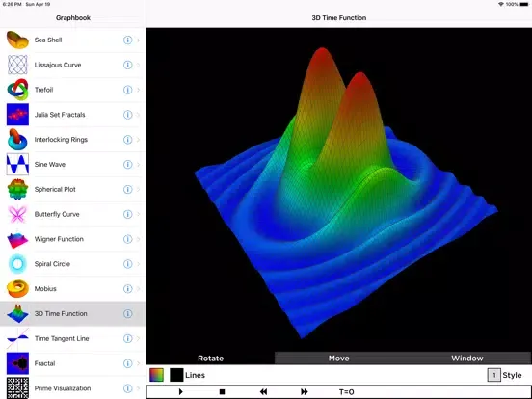The width and height of the screenshot is (532, 399).
Task: Click the Sine Wave thumbnail
Action: (x=17, y=164)
